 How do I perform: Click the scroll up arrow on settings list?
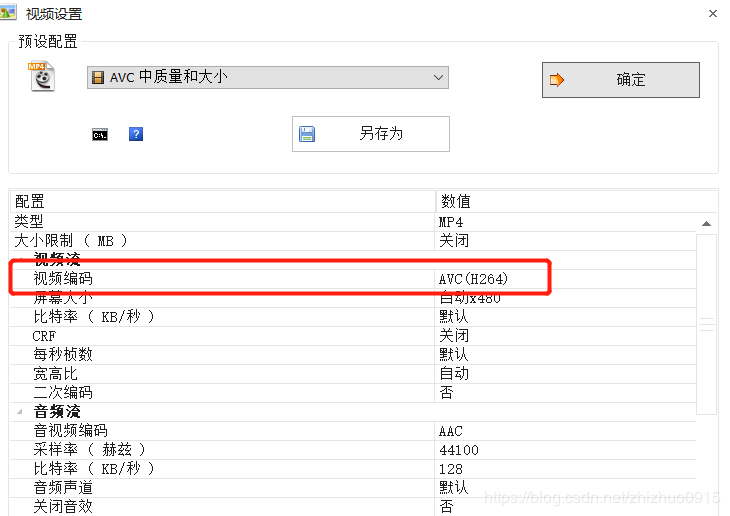tap(706, 224)
